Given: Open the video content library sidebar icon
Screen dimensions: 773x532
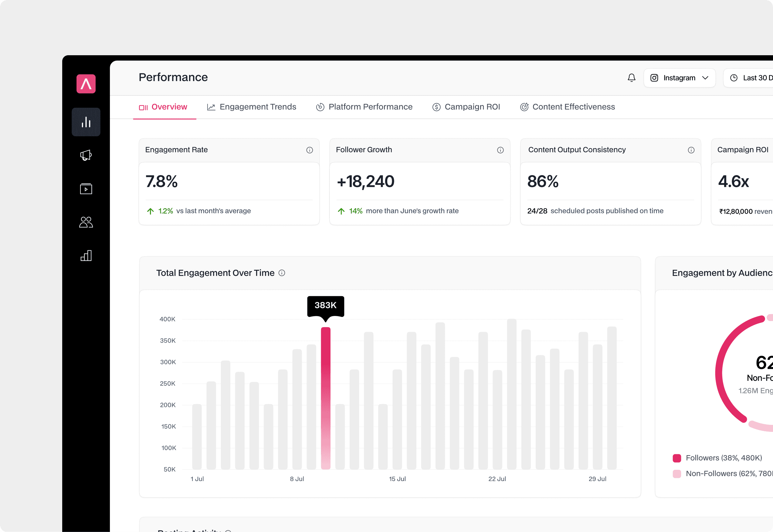Looking at the screenshot, I should coord(86,189).
